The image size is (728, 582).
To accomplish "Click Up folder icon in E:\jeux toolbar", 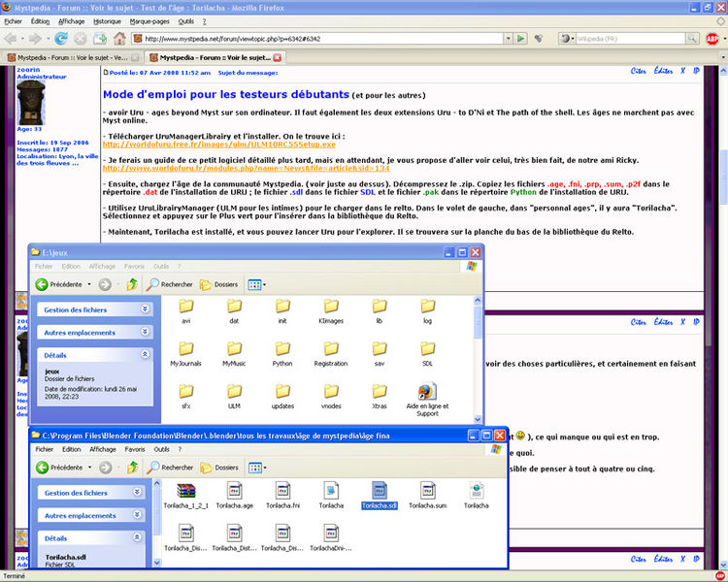I will [x=132, y=284].
